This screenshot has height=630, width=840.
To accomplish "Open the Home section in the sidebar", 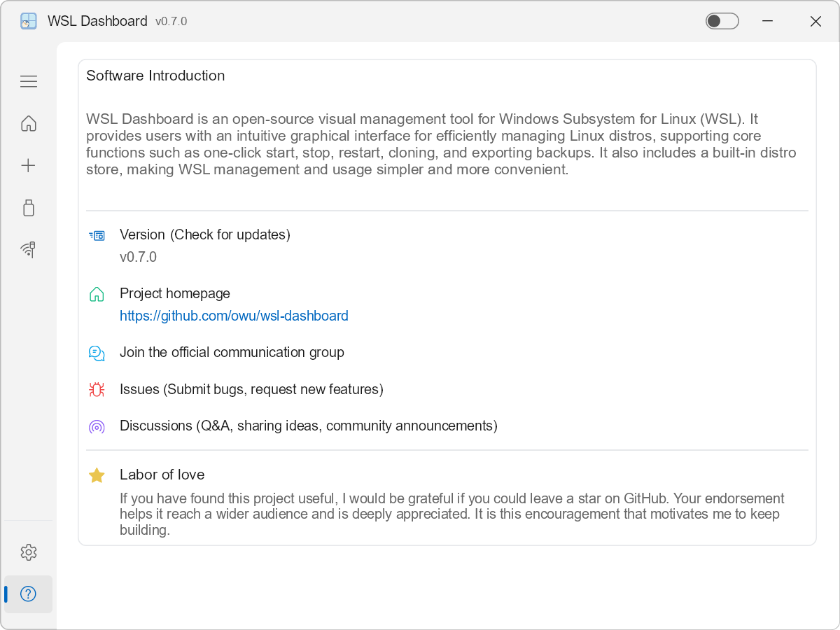I will click(x=28, y=123).
